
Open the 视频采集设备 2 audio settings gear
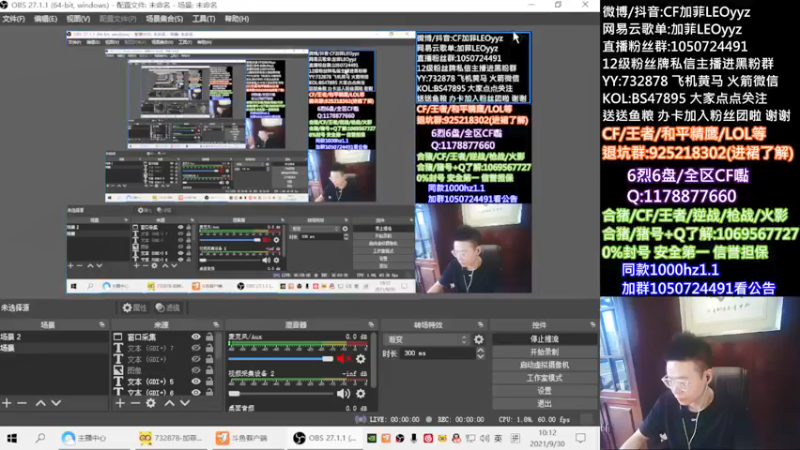pyautogui.click(x=361, y=393)
